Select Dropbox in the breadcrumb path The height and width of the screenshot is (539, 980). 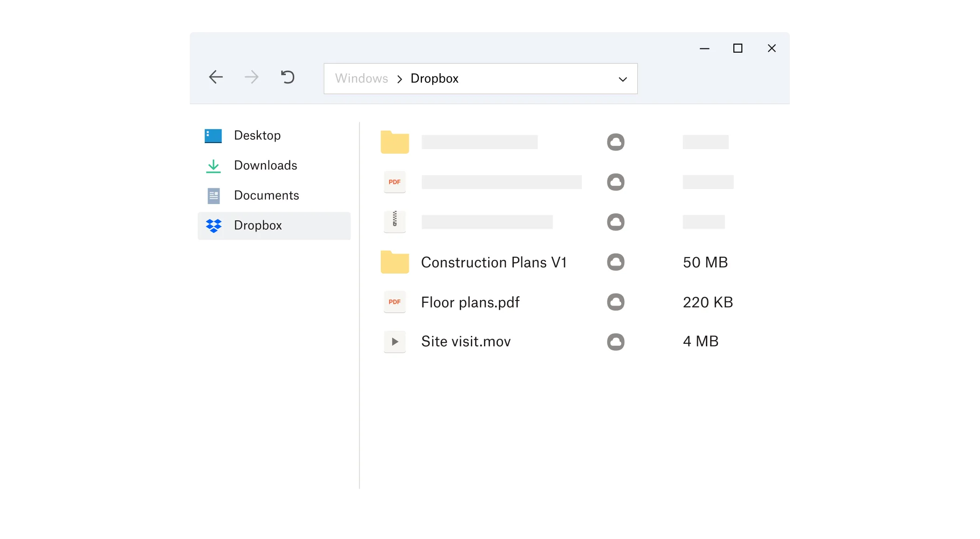[x=435, y=78]
